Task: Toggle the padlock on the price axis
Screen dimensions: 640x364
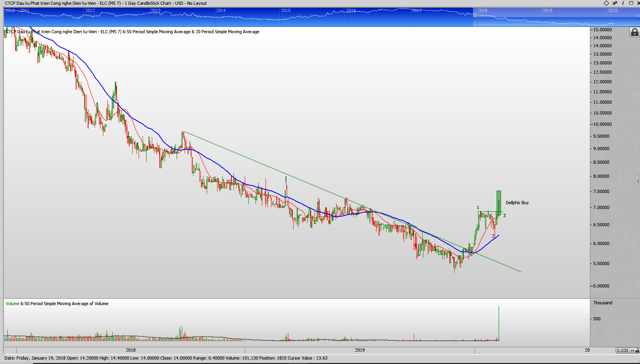Action: coord(634,32)
